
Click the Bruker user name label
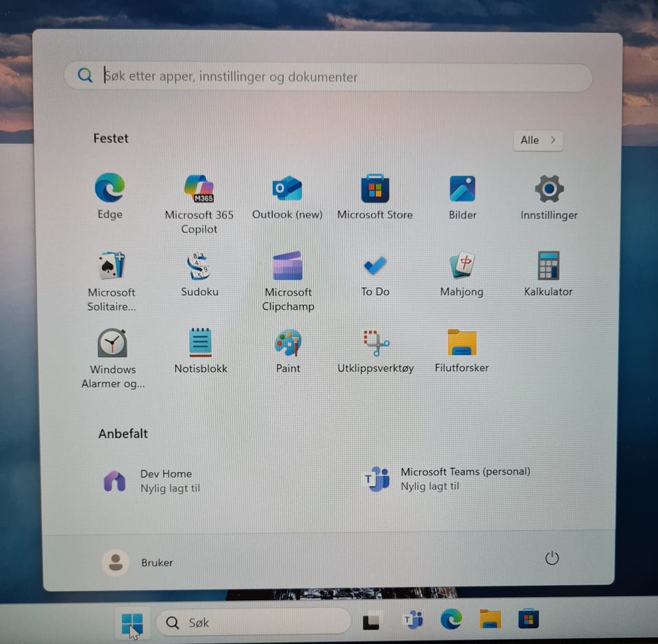[x=157, y=562]
